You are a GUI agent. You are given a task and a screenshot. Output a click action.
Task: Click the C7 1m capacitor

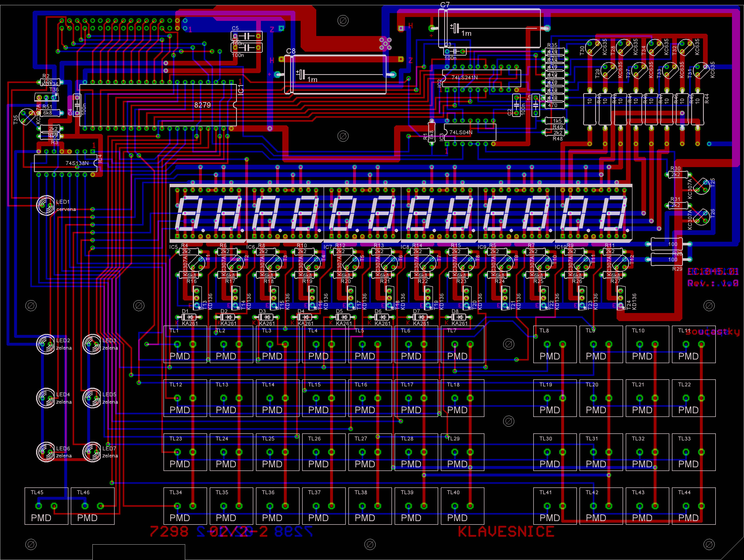489,28
